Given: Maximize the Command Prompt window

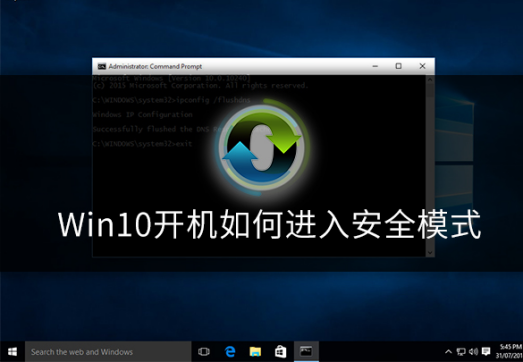Looking at the screenshot, I should (399, 66).
